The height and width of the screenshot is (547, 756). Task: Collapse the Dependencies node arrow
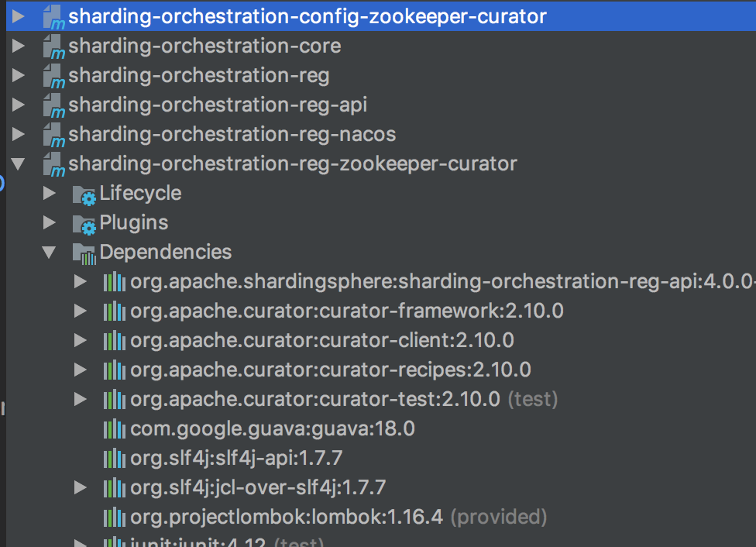pyautogui.click(x=49, y=253)
